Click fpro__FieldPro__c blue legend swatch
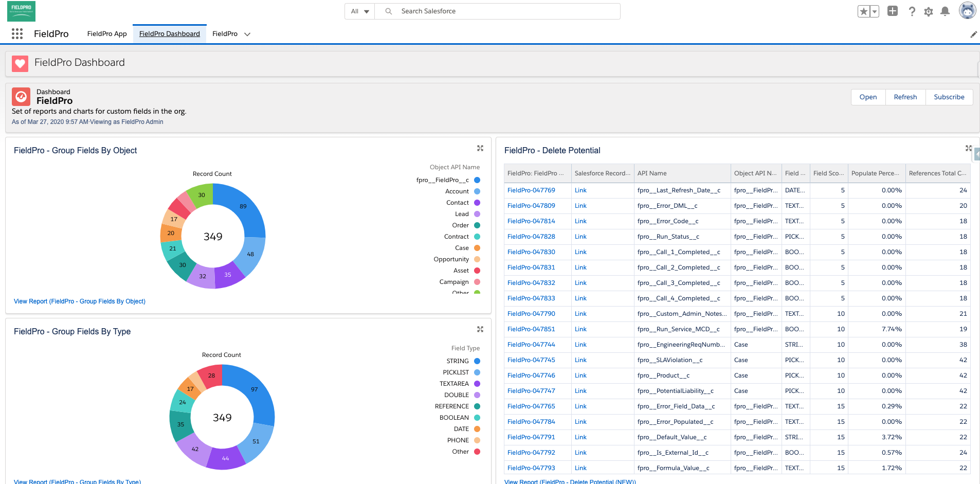The height and width of the screenshot is (484, 980). click(x=477, y=180)
